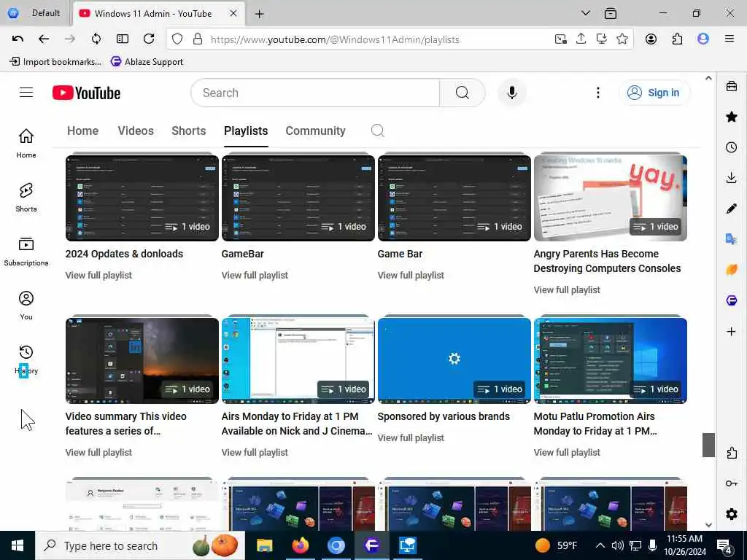Open Subscriptions in YouTube sidebar
Image resolution: width=747 pixels, height=560 pixels.
26,251
